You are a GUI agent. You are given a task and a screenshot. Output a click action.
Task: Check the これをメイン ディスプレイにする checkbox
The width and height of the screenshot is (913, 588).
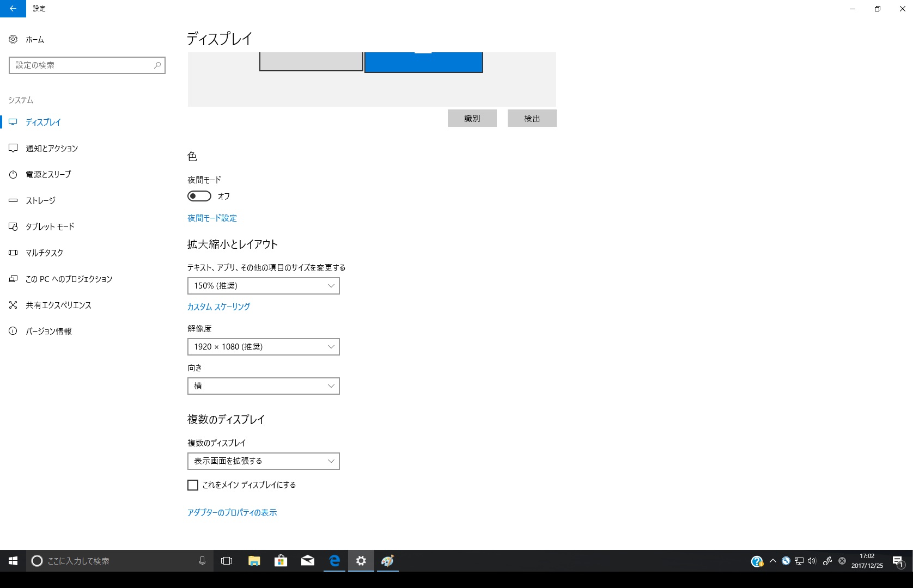[x=193, y=485]
